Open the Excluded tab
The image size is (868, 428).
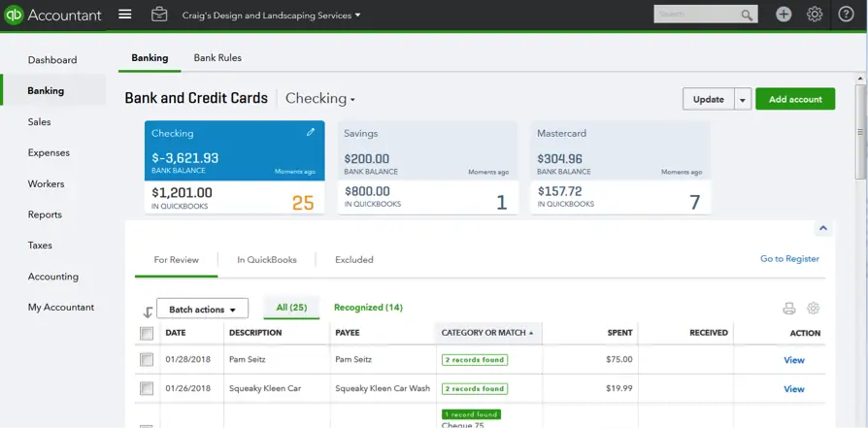[x=354, y=260]
